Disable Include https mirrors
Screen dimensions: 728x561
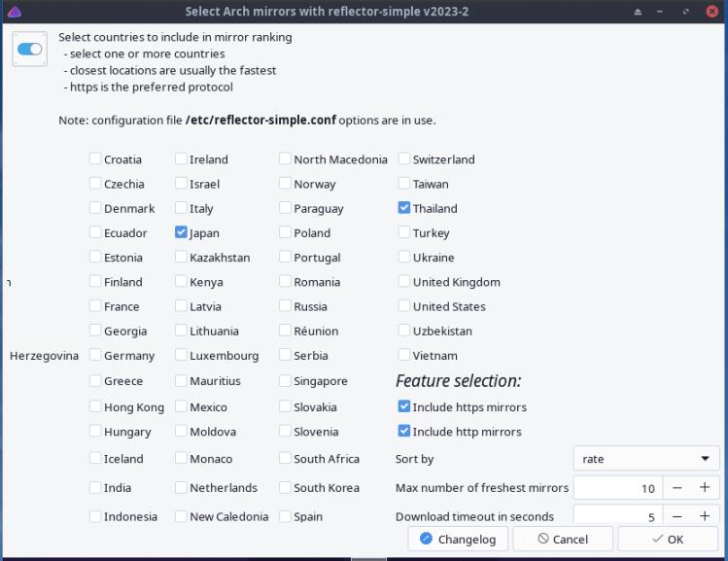(404, 407)
